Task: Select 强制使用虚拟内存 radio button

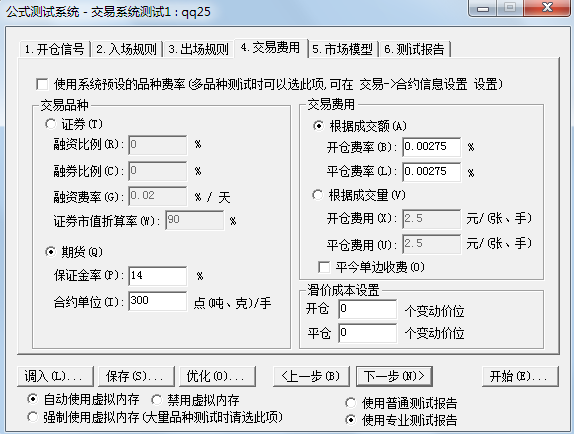Action: (32, 417)
